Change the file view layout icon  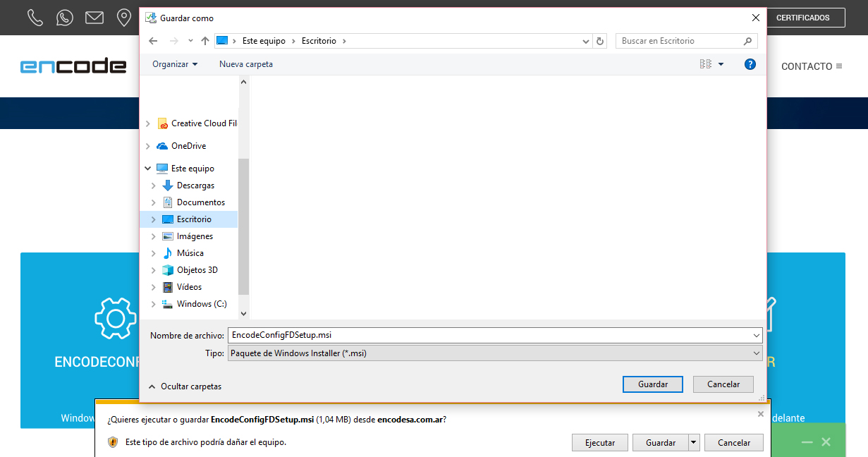[x=706, y=64]
